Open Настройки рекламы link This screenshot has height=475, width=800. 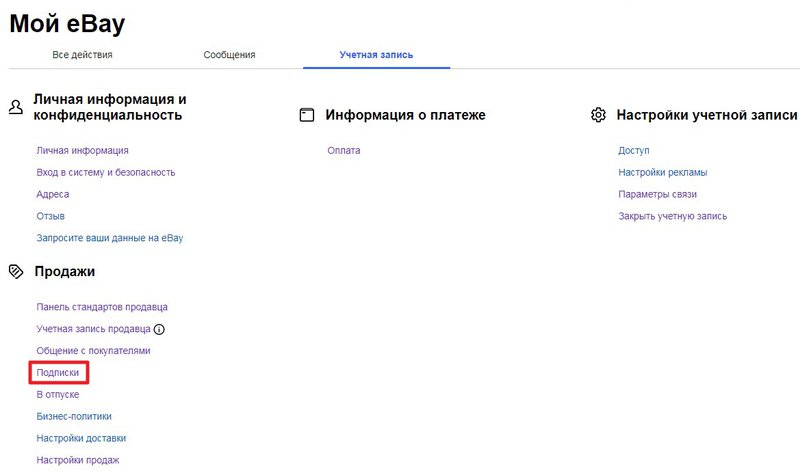coord(663,172)
